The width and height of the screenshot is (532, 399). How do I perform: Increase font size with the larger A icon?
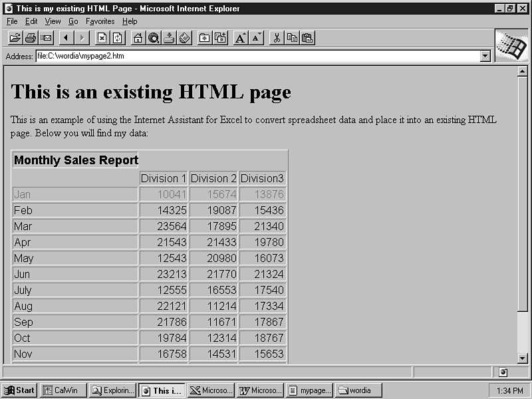(241, 38)
